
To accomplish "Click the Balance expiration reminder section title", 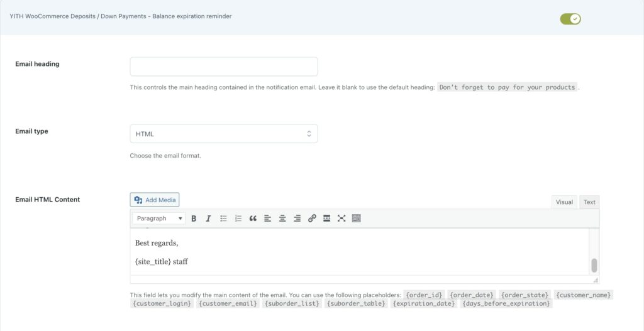I will (x=120, y=16).
